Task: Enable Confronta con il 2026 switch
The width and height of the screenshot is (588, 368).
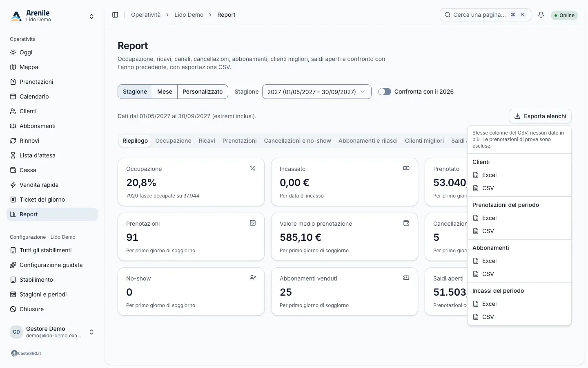Action: [384, 92]
